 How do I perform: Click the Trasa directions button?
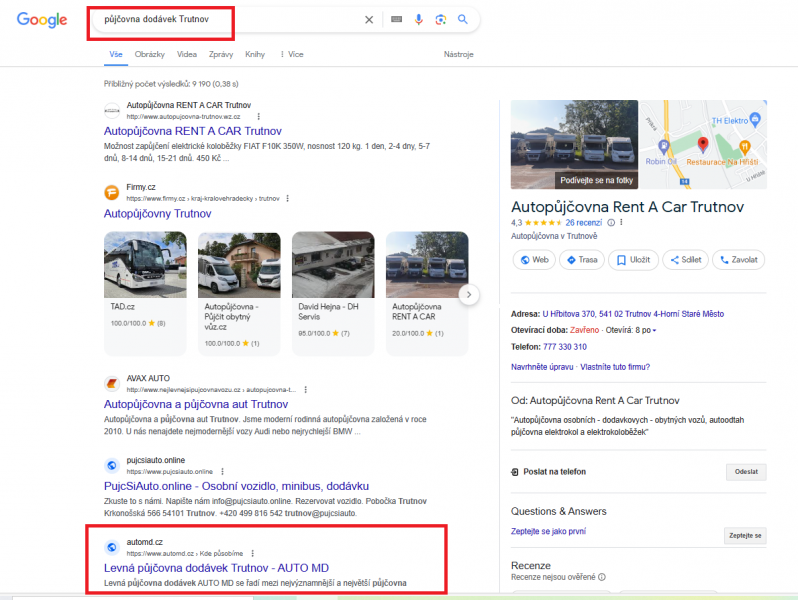[x=582, y=260]
